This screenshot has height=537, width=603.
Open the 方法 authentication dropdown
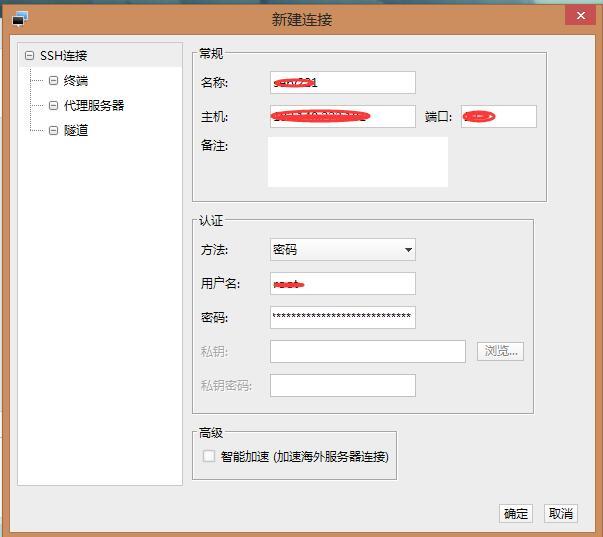coord(343,250)
